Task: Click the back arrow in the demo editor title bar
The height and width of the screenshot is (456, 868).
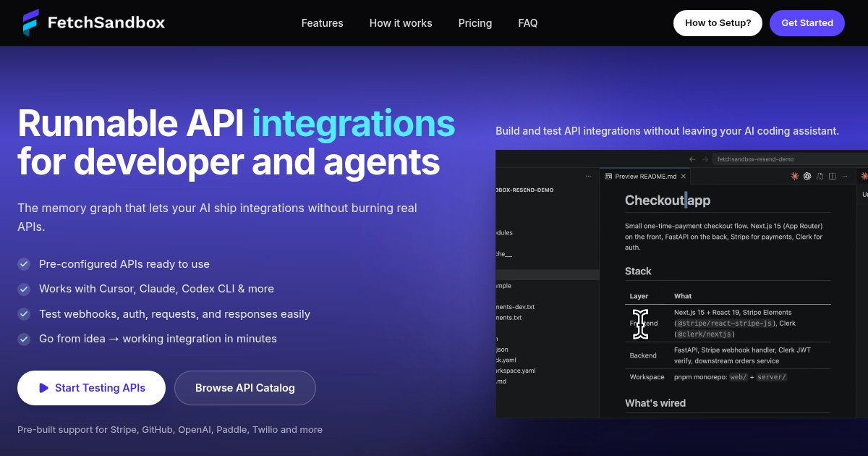Action: [692, 159]
